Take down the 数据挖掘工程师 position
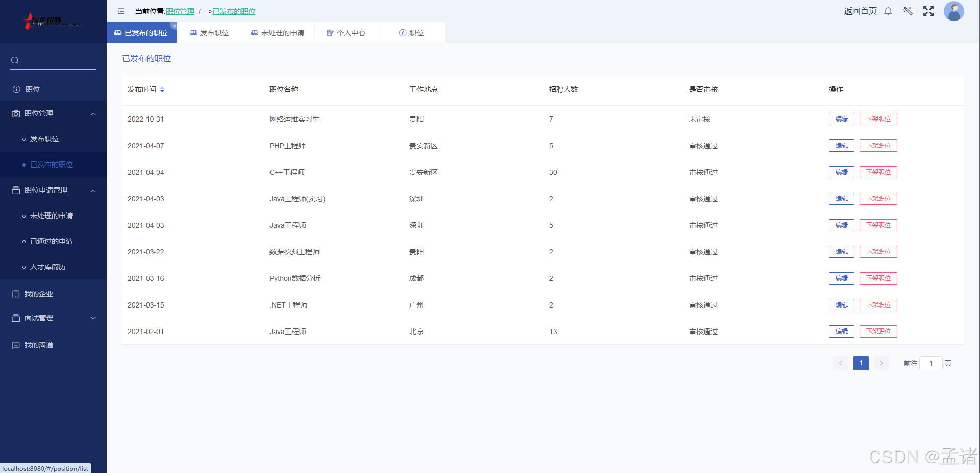Viewport: 980px width, 473px height. (878, 252)
